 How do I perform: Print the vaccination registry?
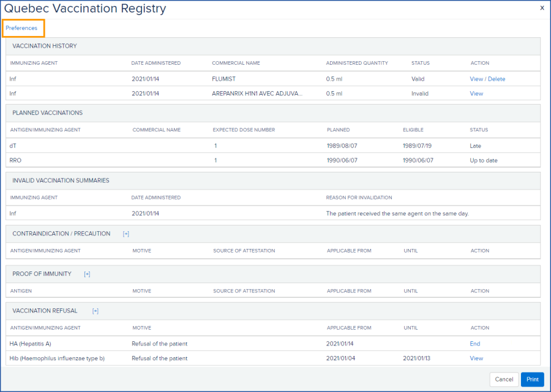[532, 379]
